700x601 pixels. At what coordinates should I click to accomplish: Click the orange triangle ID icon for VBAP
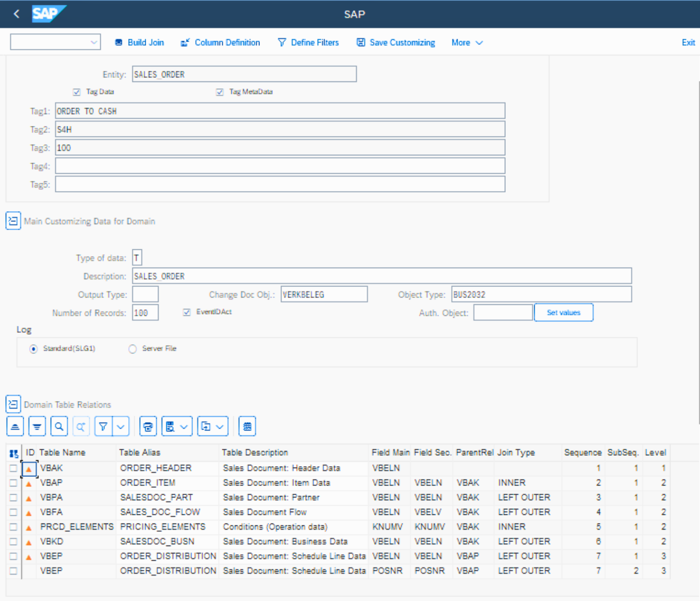coord(29,483)
